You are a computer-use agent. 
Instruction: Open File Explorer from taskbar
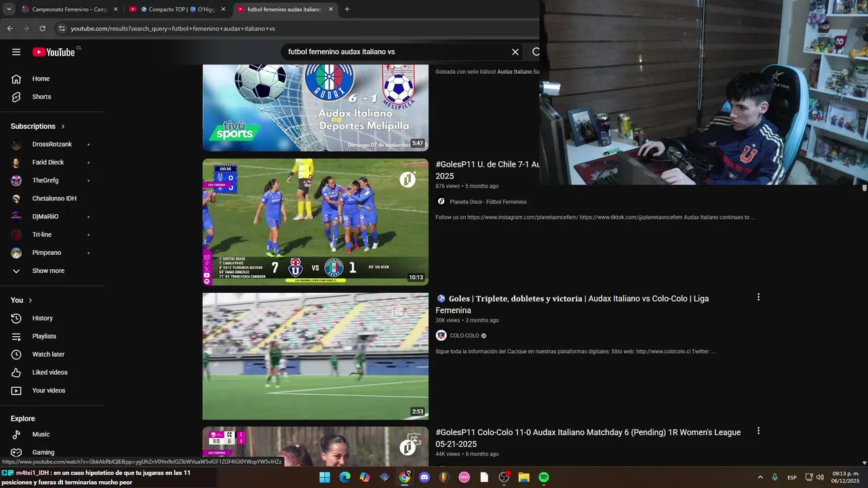click(524, 477)
